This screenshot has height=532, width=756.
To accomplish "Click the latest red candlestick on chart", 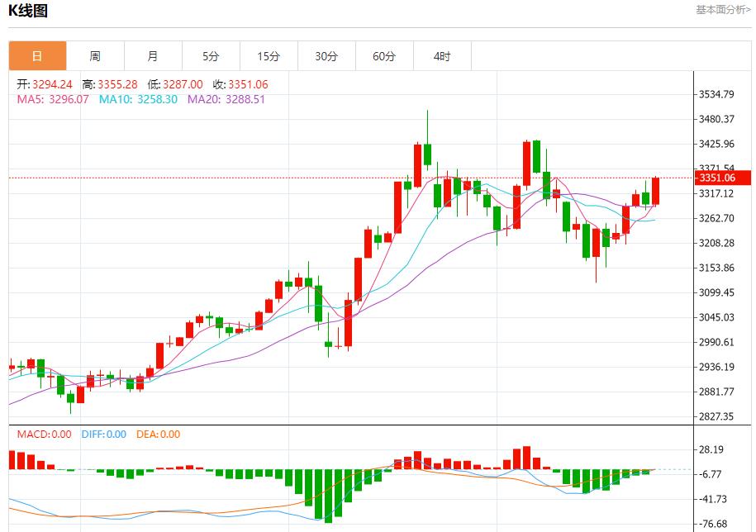I will [655, 192].
